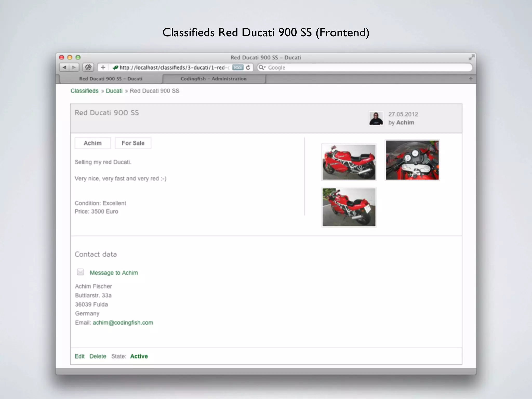Select the Red Ducati 900 SS tab
532x399 pixels.
click(111, 79)
